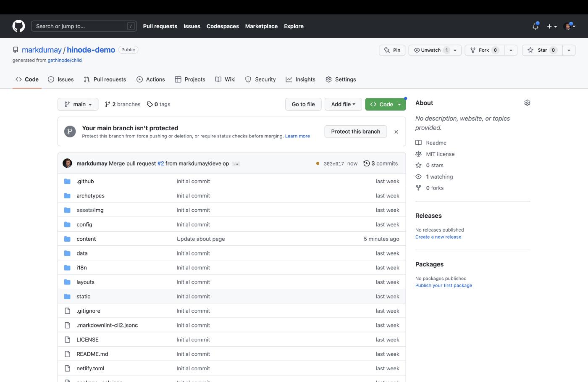This screenshot has width=588, height=382.
Task: Open the Insights tab
Action: coord(301,79)
